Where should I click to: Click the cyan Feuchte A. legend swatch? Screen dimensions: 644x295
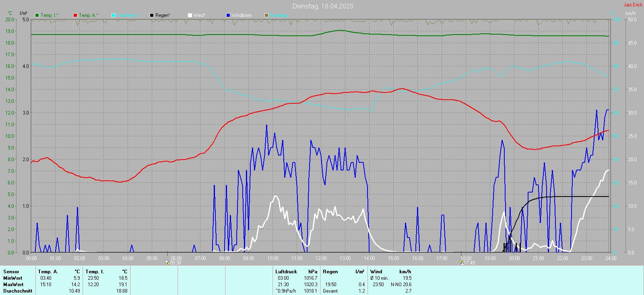tap(114, 15)
